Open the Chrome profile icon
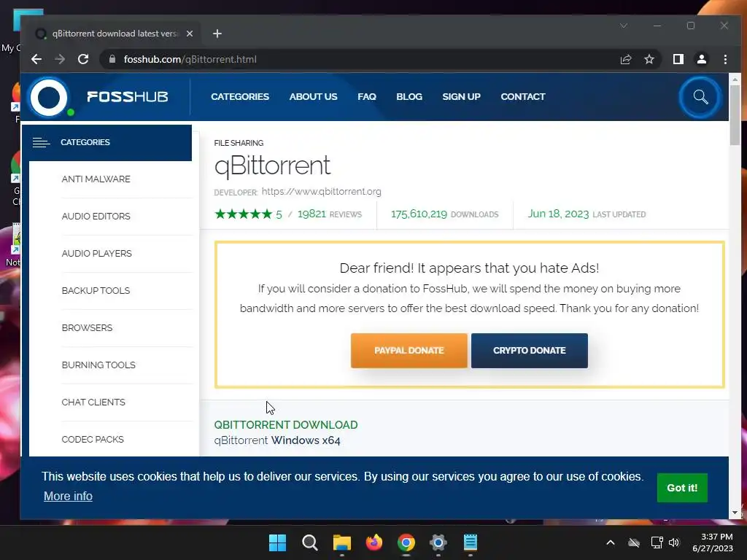Screen dimensions: 747x560 [701, 59]
